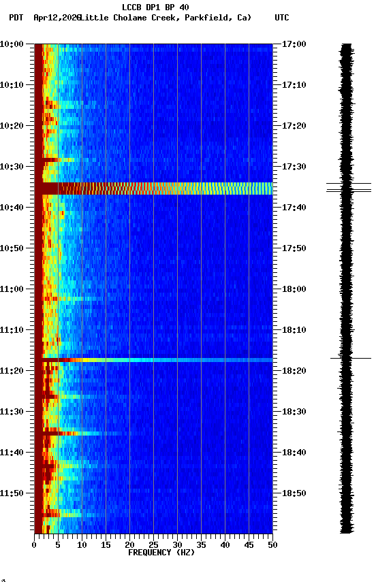Click the seismogram spikes near 17:35 UTC
This screenshot has width=376, height=588.
pos(349,188)
